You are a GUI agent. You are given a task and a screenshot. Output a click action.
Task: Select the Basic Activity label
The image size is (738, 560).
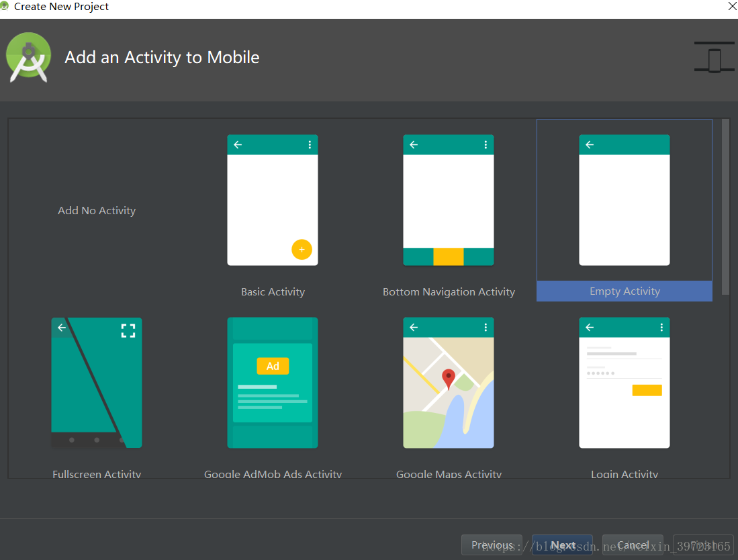pos(273,292)
